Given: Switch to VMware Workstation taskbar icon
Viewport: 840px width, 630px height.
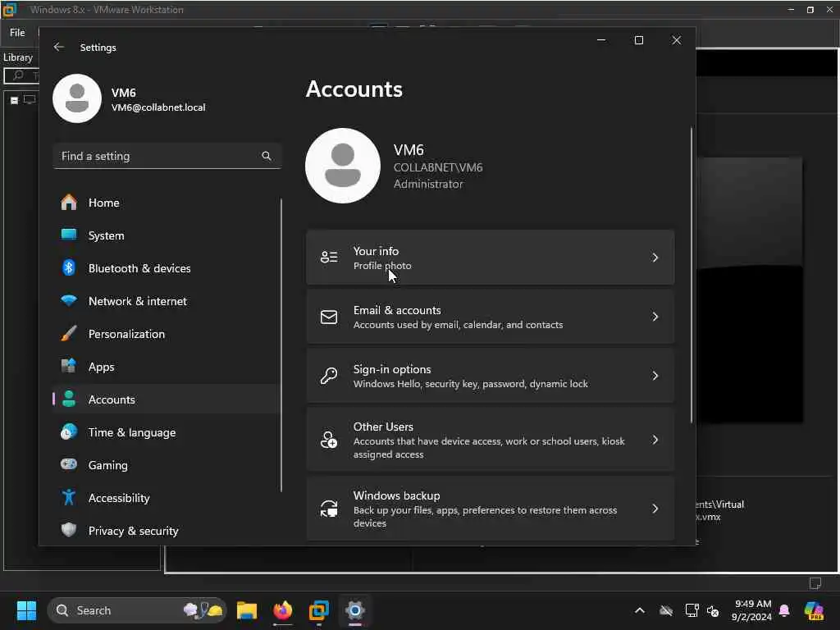Looking at the screenshot, I should 319,610.
